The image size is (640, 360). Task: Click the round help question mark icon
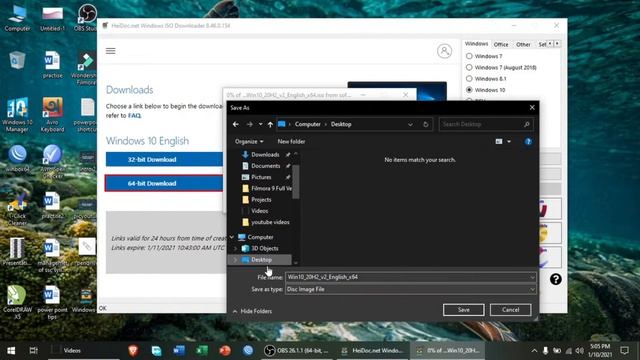tap(556, 279)
